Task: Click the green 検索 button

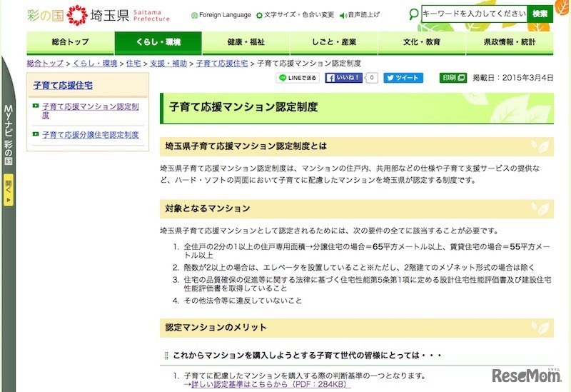Action: (540, 14)
